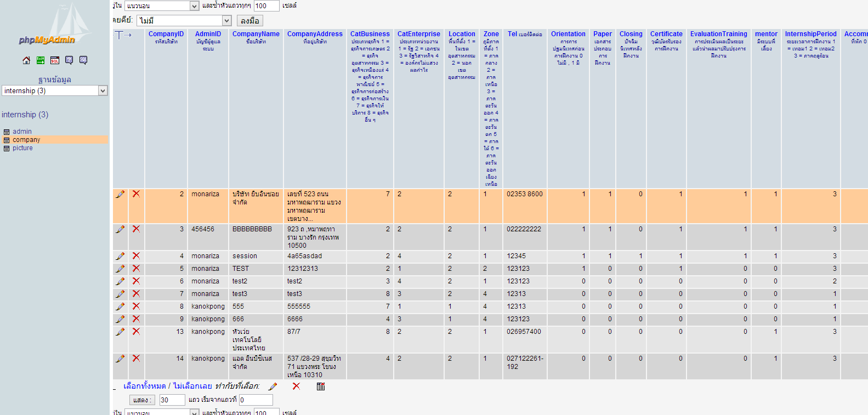Viewport: 868px width, 415px height.
Task: Sort by the Location column header
Action: click(x=462, y=34)
